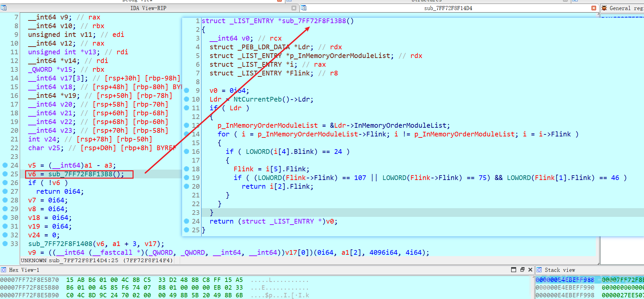Click the sub_7FF72F8F1408 call on line 33
This screenshot has width=644, height=299.
click(x=60, y=244)
